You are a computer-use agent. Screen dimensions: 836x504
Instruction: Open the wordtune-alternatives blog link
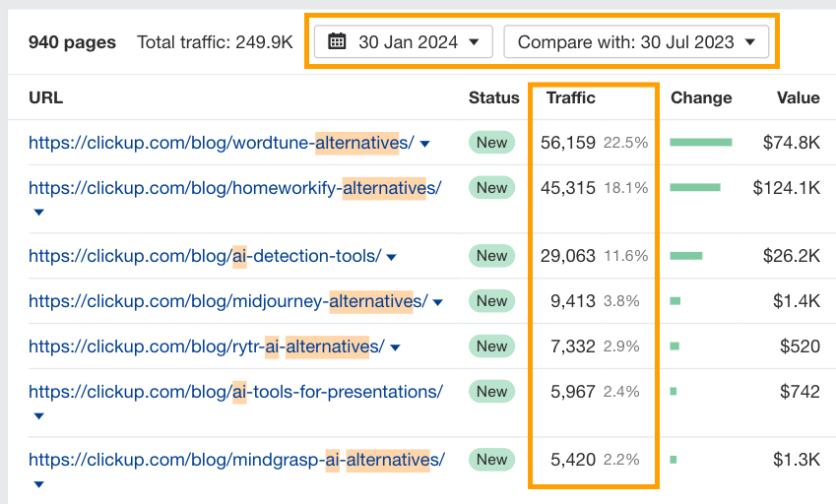(222, 143)
